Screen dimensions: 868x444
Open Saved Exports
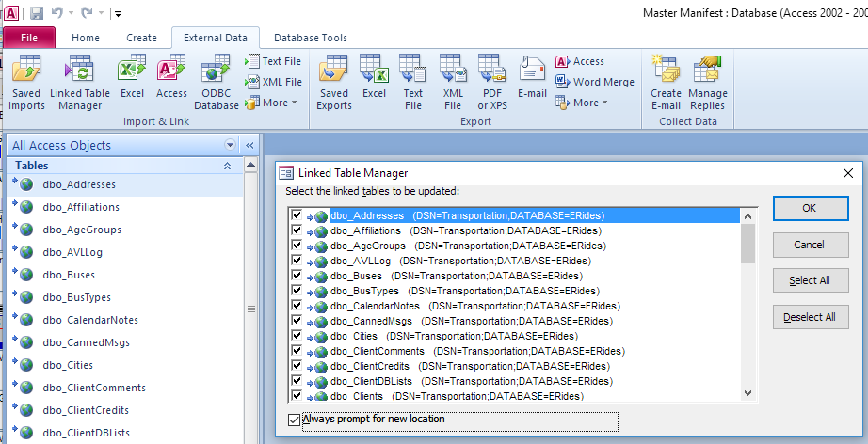pyautogui.click(x=334, y=83)
